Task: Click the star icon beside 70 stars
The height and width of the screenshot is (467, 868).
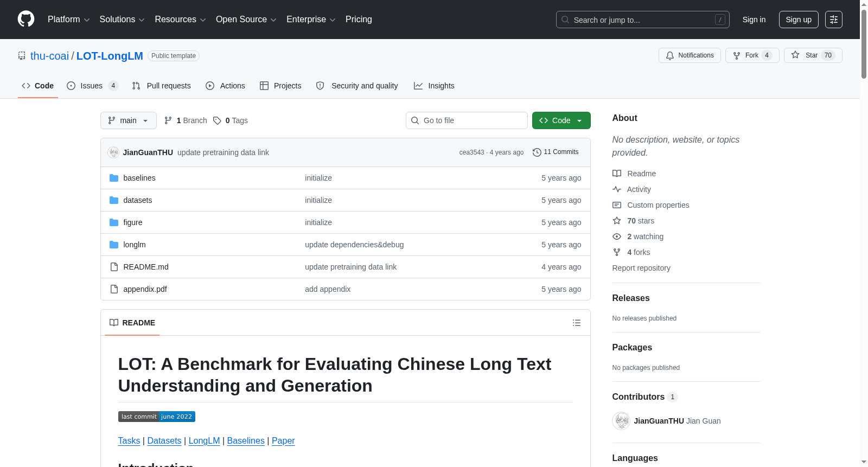Action: click(617, 221)
